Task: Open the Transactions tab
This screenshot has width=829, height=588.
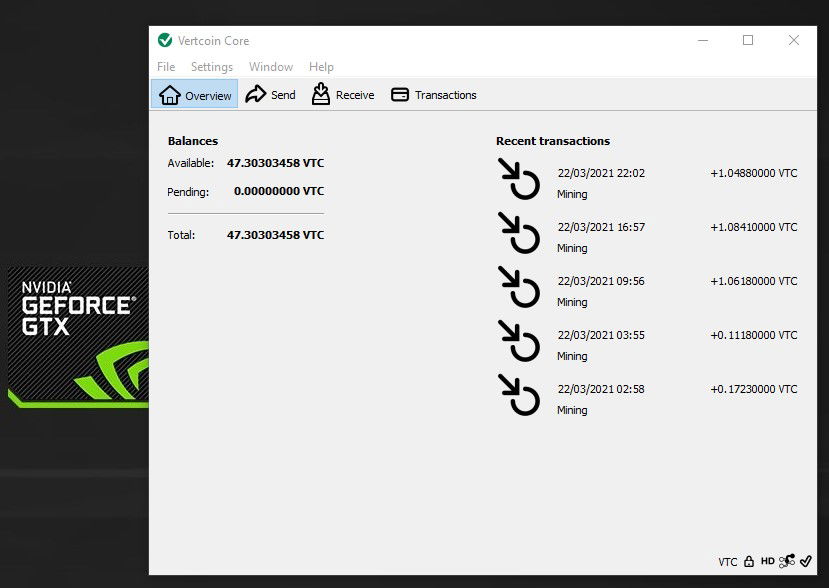Action: (434, 95)
